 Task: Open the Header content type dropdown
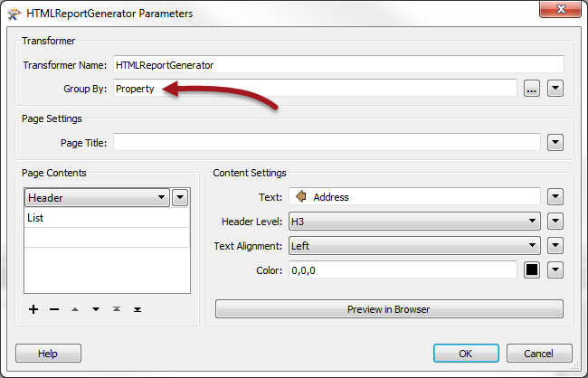pos(97,197)
